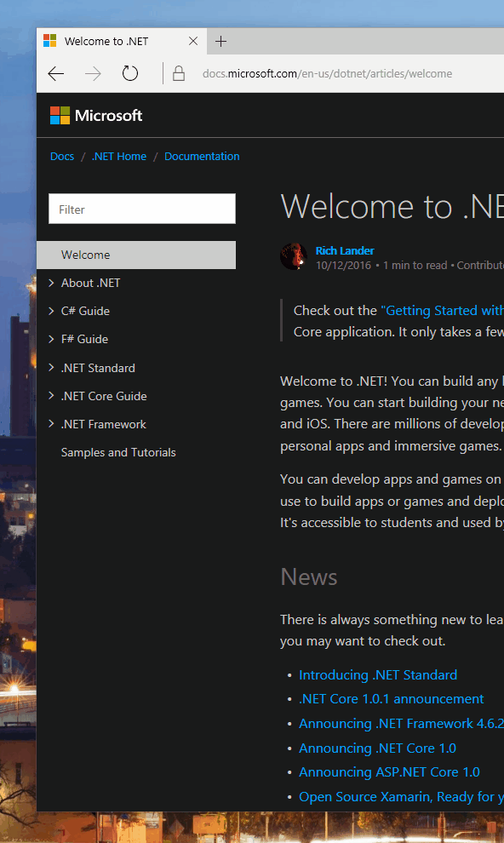Open Docs breadcrumb link

pos(62,157)
